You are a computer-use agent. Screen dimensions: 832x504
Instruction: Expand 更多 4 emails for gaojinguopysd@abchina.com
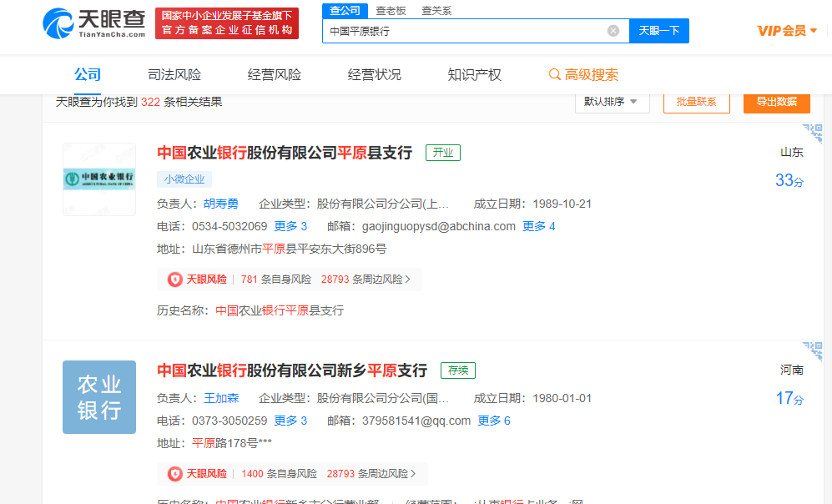pyautogui.click(x=538, y=226)
